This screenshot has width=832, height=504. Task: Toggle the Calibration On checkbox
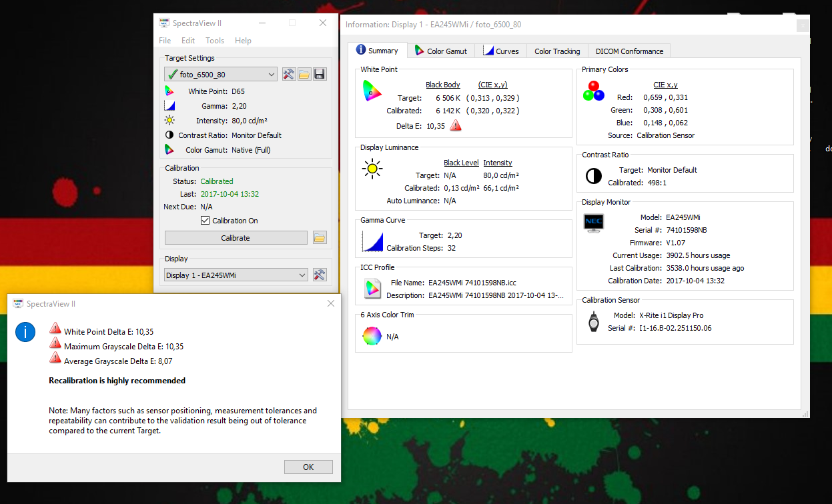point(205,221)
